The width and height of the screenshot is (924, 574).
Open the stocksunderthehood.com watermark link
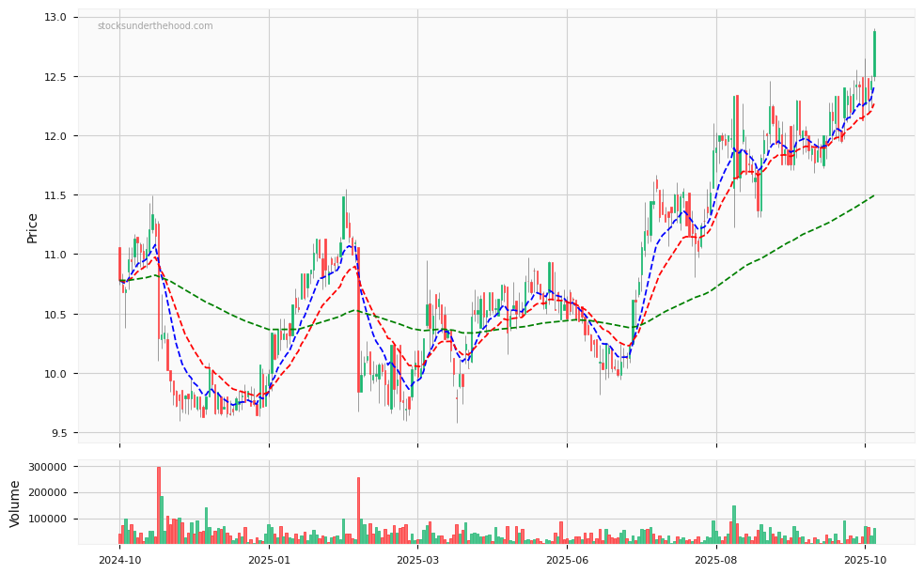tap(155, 26)
